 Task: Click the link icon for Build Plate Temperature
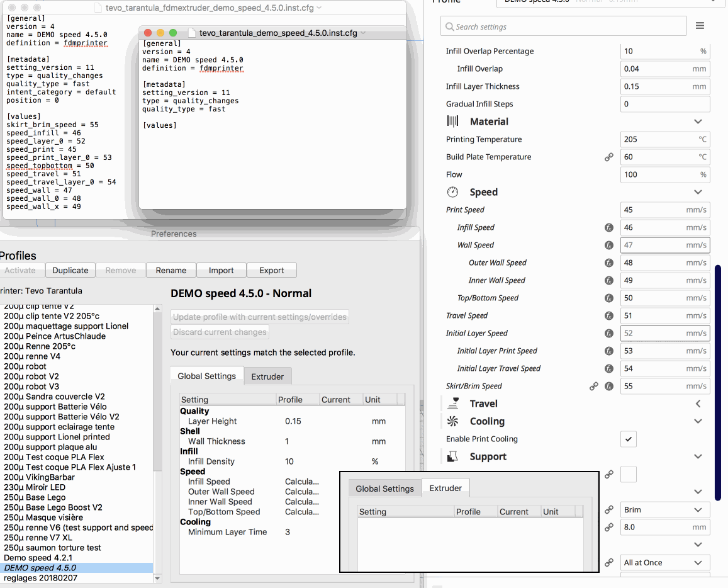point(608,157)
